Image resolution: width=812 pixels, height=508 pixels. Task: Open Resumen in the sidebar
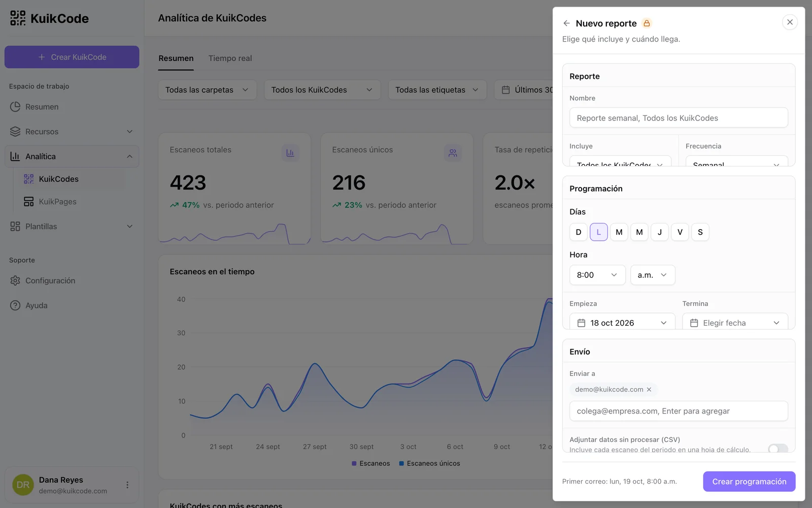click(72, 107)
